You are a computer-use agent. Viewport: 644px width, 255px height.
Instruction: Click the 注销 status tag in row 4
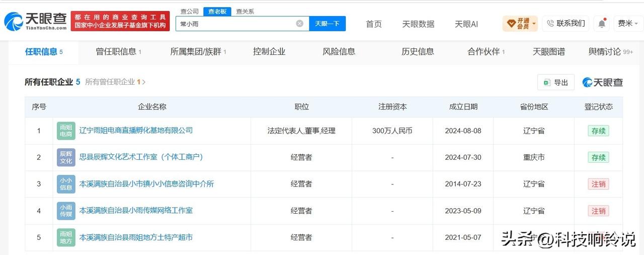click(x=598, y=211)
